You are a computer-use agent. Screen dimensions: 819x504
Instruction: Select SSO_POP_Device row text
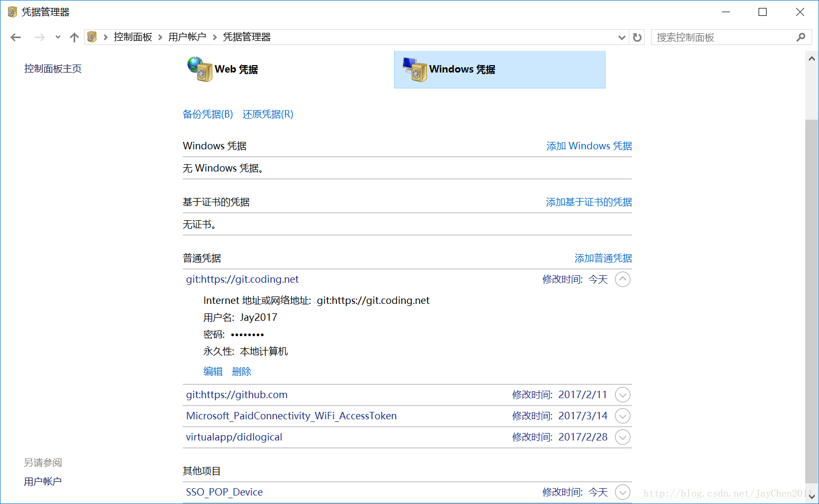tap(224, 492)
